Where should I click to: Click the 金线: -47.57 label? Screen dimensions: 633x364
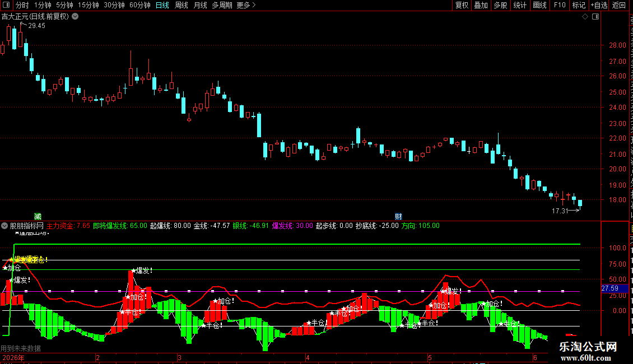click(x=212, y=226)
